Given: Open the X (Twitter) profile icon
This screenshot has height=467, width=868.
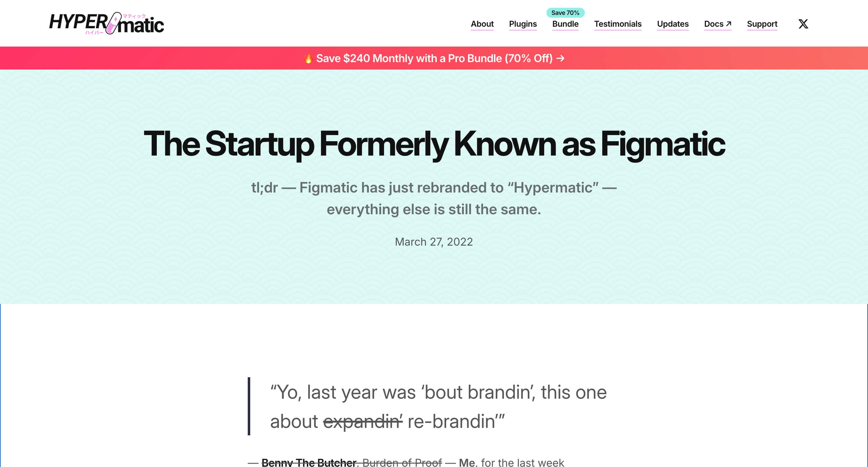Looking at the screenshot, I should point(803,24).
